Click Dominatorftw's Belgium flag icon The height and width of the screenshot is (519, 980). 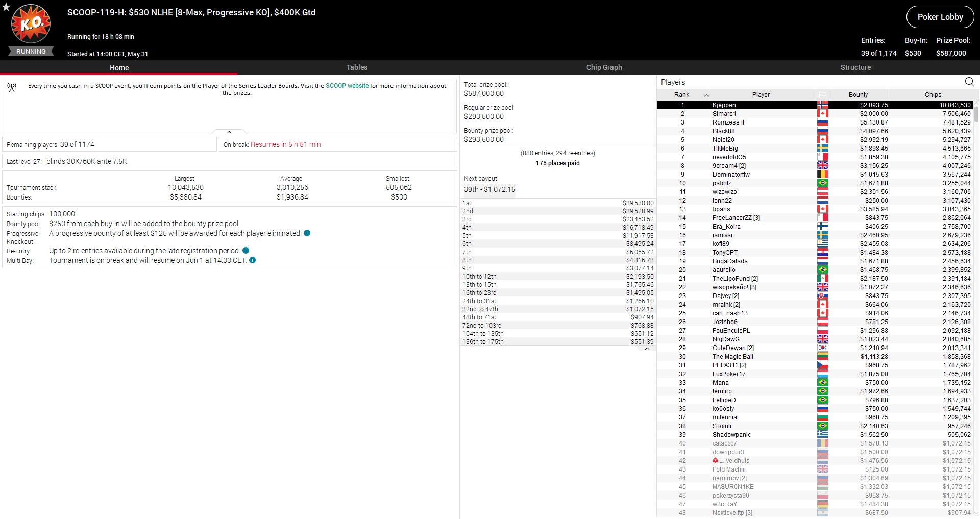pyautogui.click(x=822, y=175)
